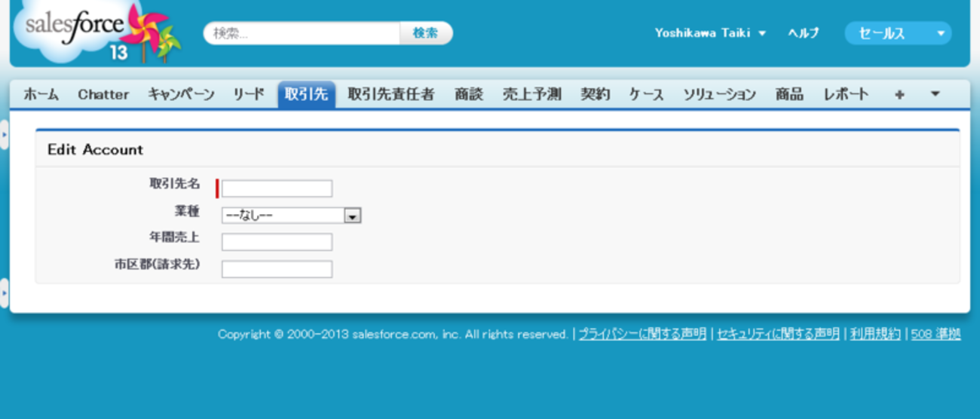Open the プライバシーに関する声明 link
The width and height of the screenshot is (980, 419).
point(642,334)
